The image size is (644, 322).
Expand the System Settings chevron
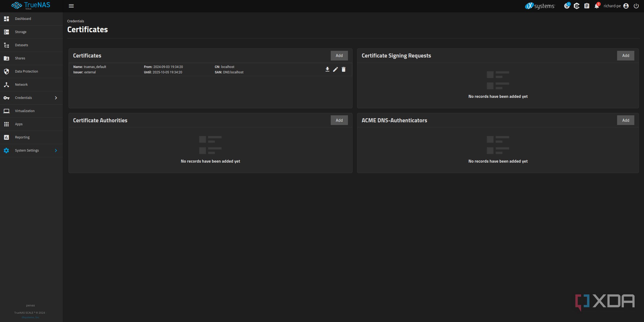click(x=56, y=151)
